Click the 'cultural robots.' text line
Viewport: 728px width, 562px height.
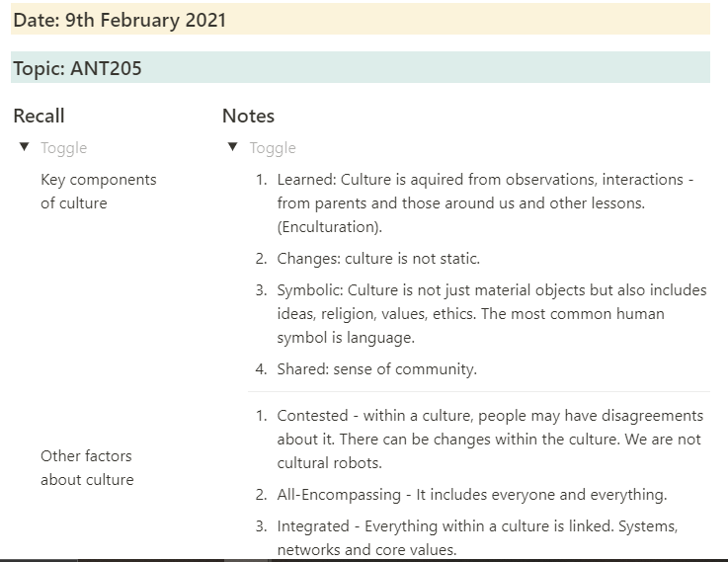click(329, 463)
